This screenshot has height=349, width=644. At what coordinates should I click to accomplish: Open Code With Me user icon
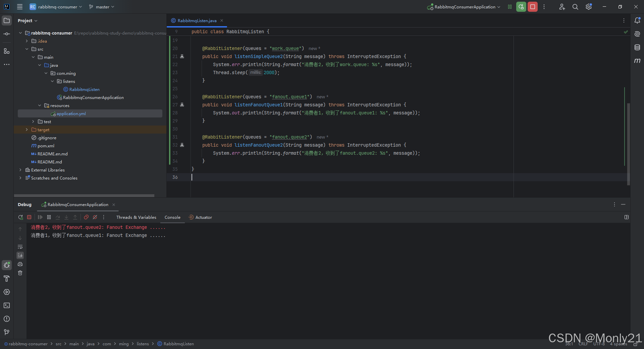(562, 7)
